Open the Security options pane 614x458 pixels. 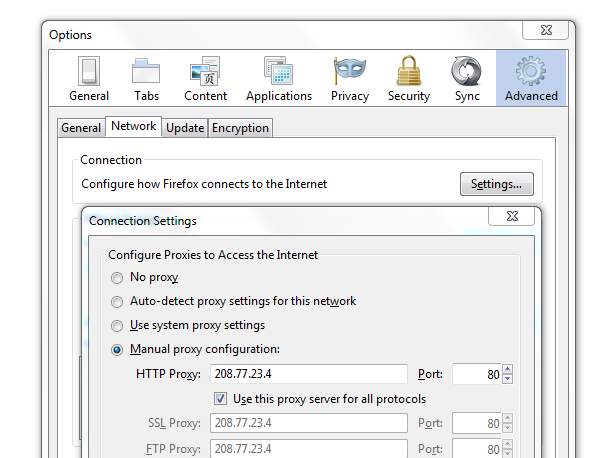click(x=409, y=79)
